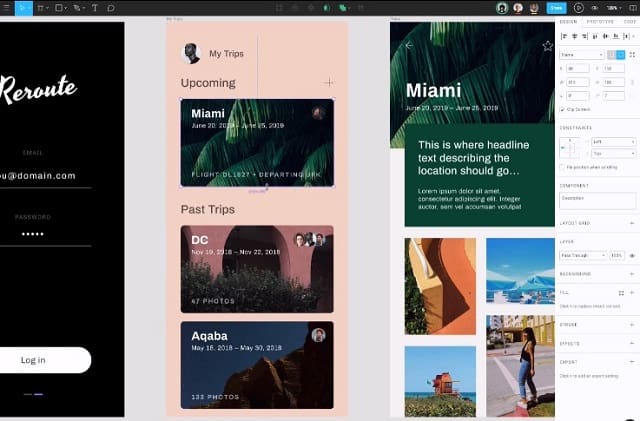Click the Present play button
Viewport: 640px width, 421px height.
[578, 8]
